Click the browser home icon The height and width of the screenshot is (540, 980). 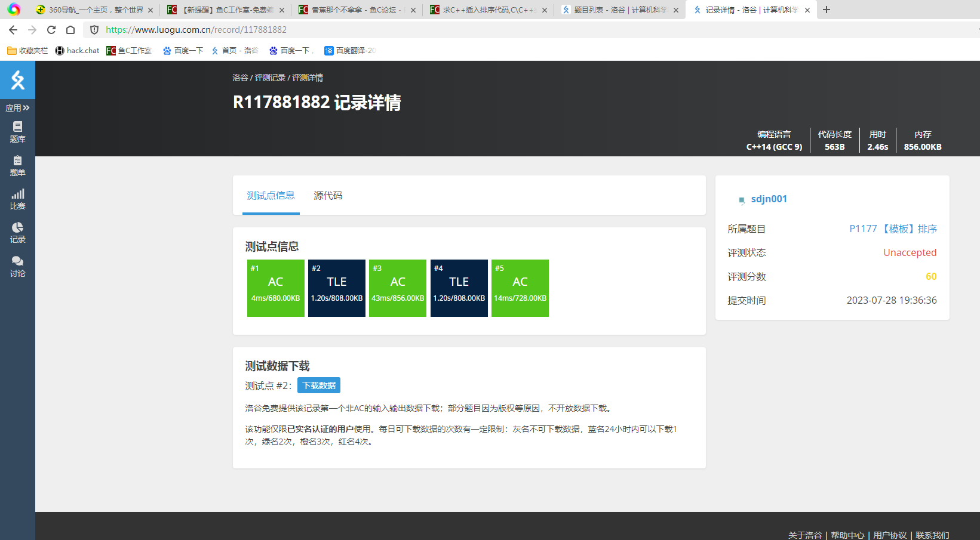(70, 30)
